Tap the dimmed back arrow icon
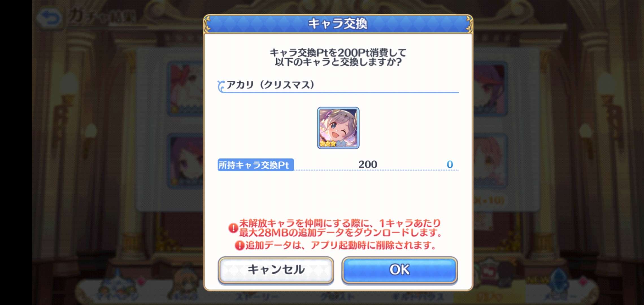 tap(50, 18)
